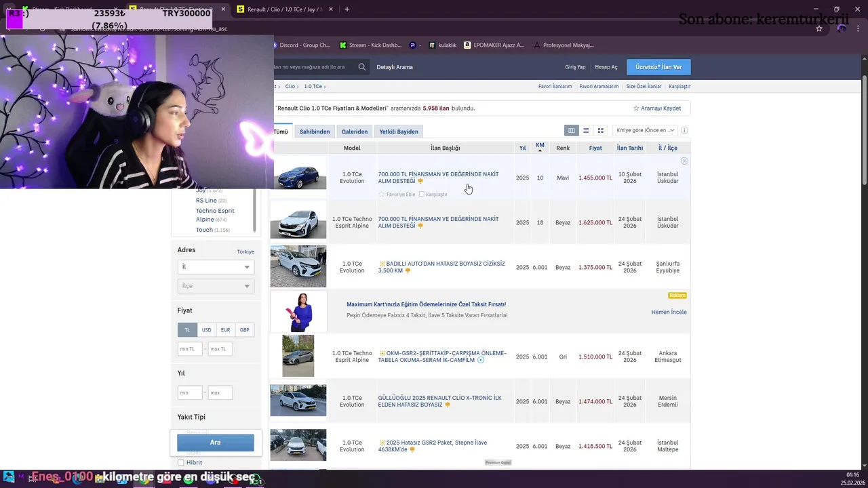868x488 pixels.
Task: Open the kulaklık bookmark
Action: pos(443,45)
